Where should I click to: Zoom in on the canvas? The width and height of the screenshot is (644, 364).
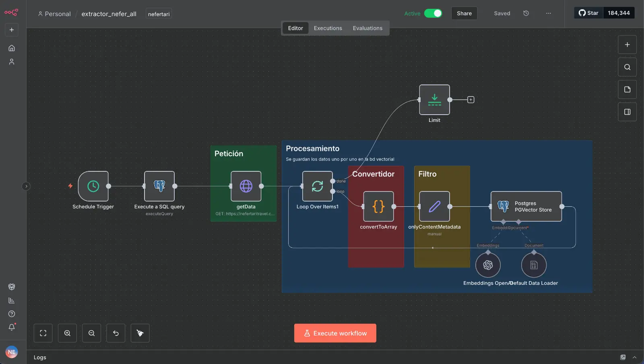(67, 333)
